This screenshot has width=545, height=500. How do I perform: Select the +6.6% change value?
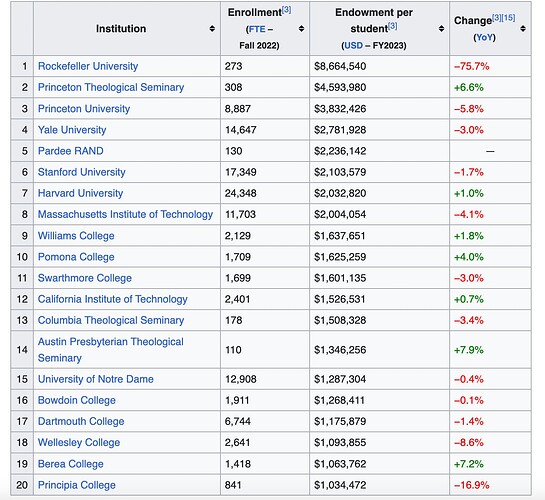click(x=469, y=87)
